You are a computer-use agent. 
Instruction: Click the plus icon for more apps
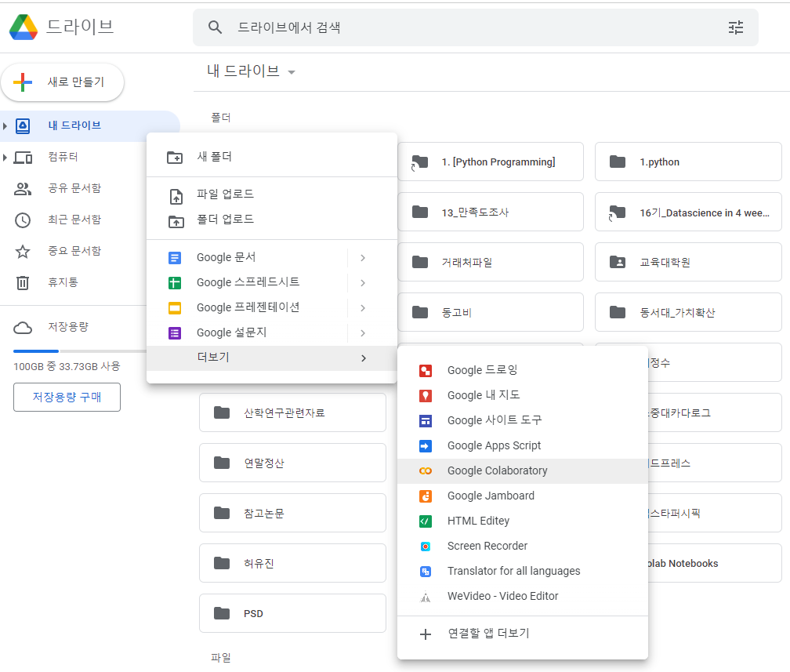426,634
